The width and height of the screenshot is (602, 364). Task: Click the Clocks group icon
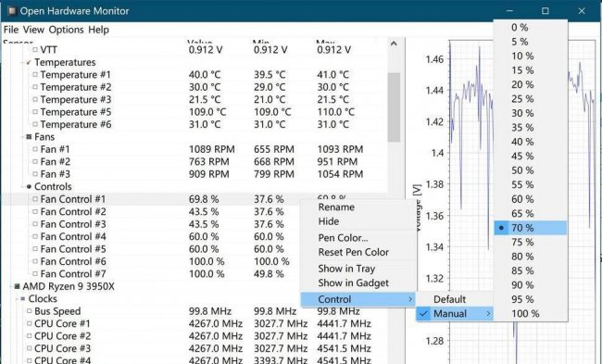point(23,299)
